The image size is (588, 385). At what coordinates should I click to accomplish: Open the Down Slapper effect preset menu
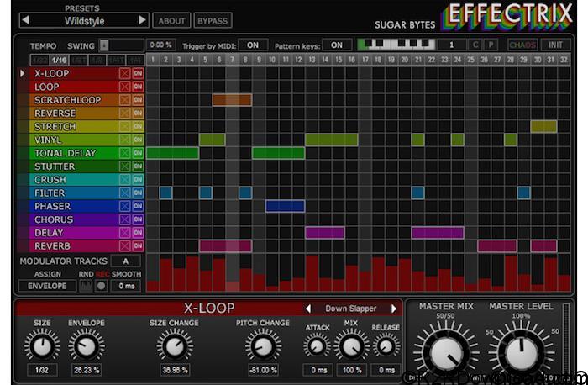351,309
